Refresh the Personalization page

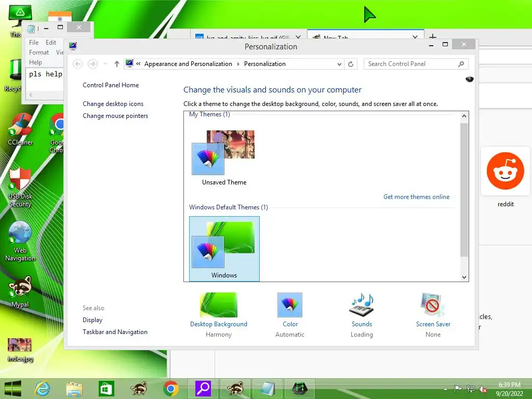pos(351,64)
